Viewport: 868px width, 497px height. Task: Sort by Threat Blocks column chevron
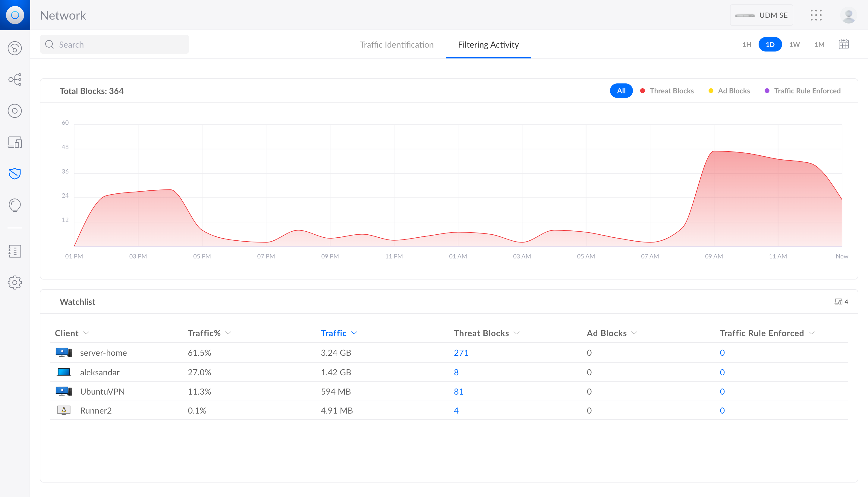[517, 333]
